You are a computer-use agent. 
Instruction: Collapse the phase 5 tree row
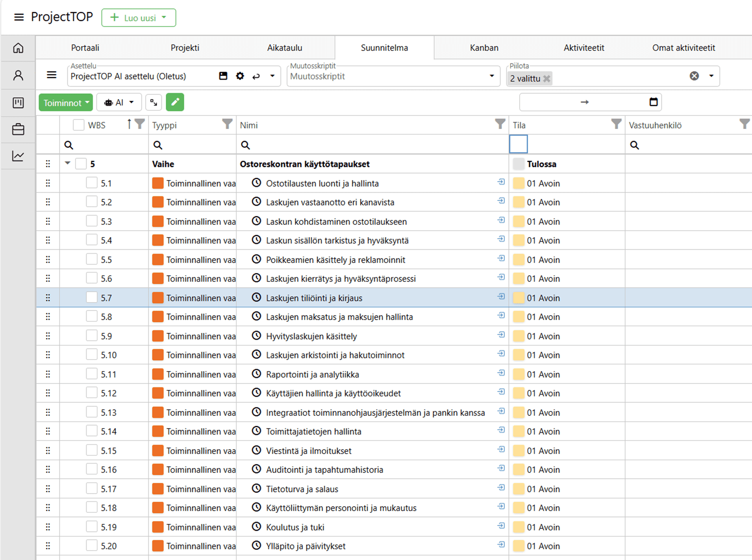coord(68,163)
